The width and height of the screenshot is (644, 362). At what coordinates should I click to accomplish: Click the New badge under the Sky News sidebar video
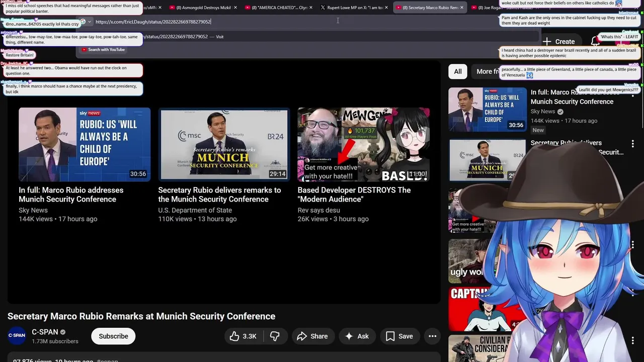click(538, 130)
